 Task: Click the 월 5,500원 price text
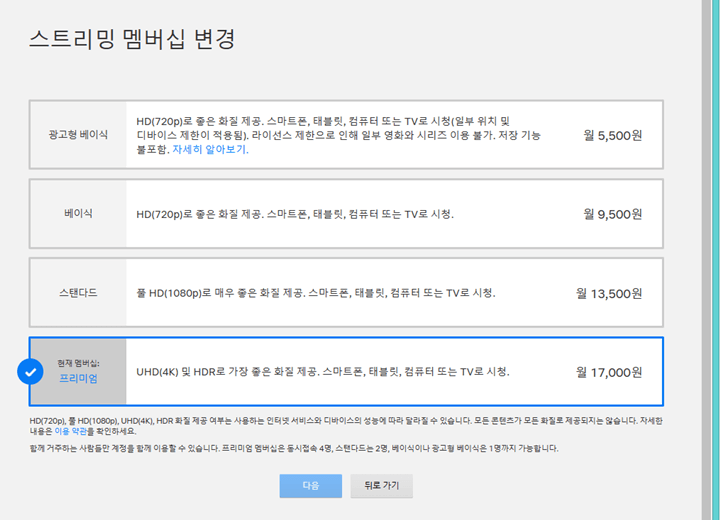(x=613, y=136)
